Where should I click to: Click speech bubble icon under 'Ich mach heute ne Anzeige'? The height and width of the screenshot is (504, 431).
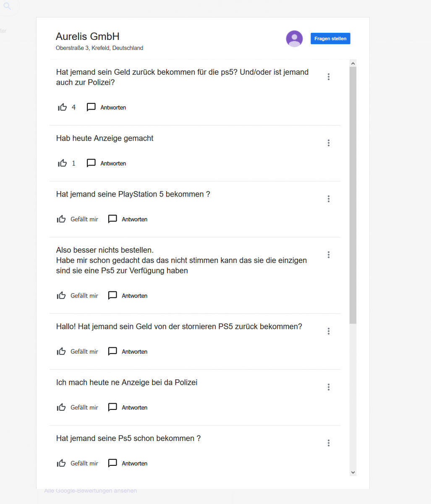[x=112, y=407]
